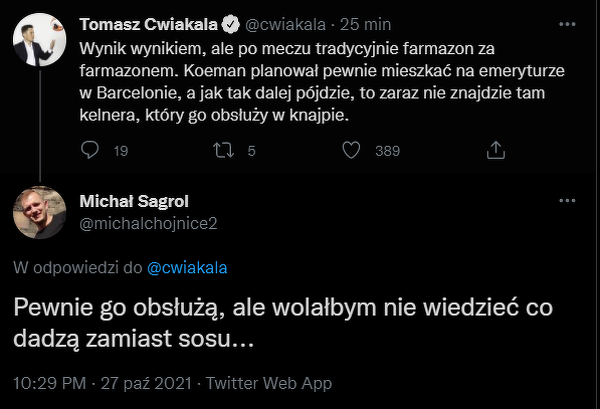Click the 389 likes count
Screen dimensions: 600x409
pos(387,151)
